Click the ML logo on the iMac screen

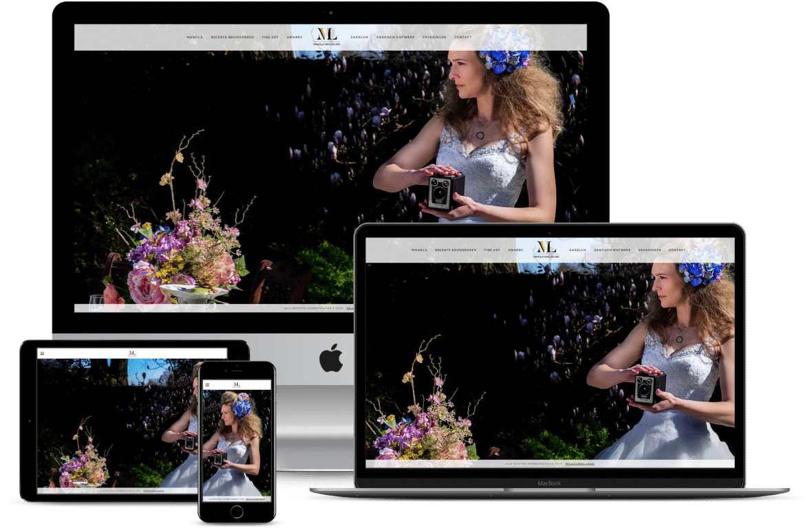327,36
